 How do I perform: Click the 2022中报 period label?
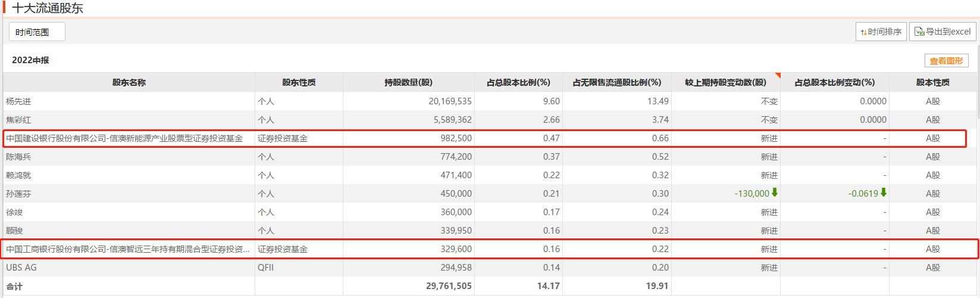click(30, 60)
